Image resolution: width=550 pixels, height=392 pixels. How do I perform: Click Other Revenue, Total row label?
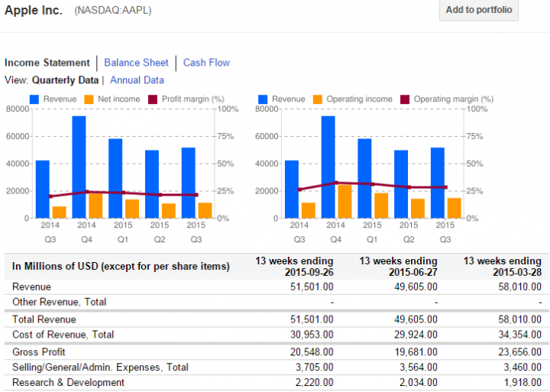click(60, 302)
